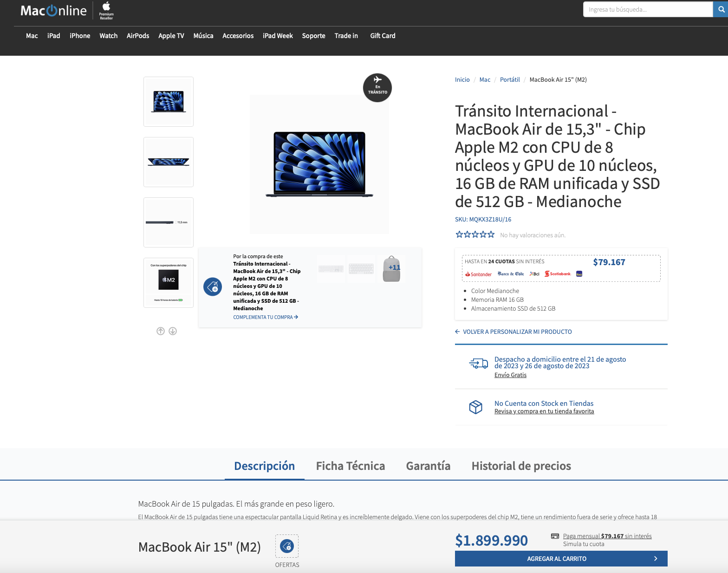
Task: Click Mac breadcrumb link
Action: (485, 80)
